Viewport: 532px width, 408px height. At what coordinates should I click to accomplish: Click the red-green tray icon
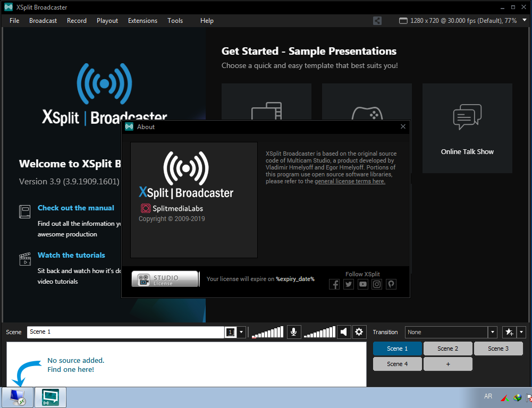coord(504,397)
